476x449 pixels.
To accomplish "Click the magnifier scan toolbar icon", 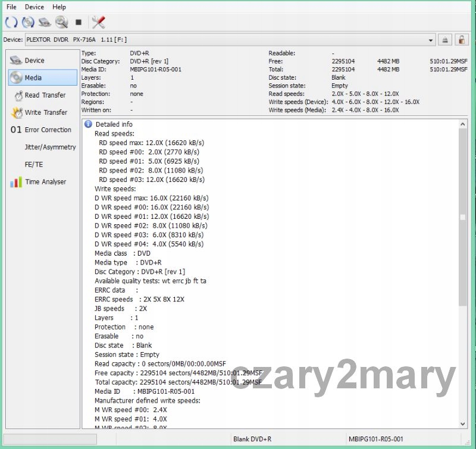I will coord(61,23).
